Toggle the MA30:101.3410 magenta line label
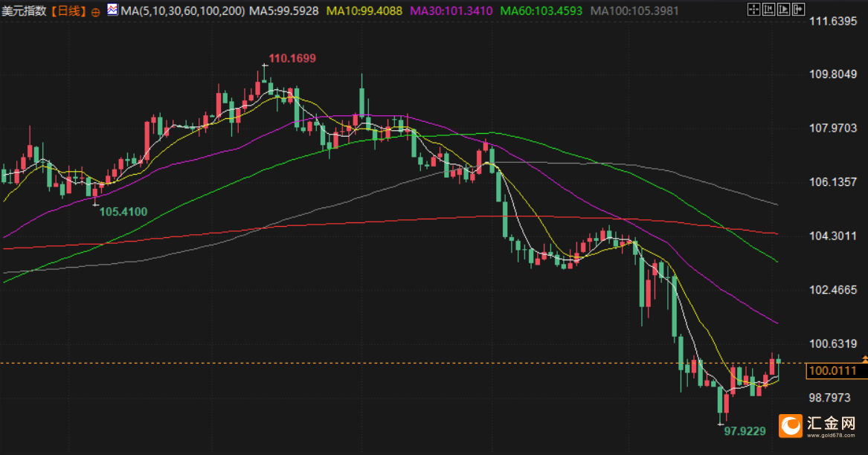This screenshot has width=868, height=455. [451, 11]
